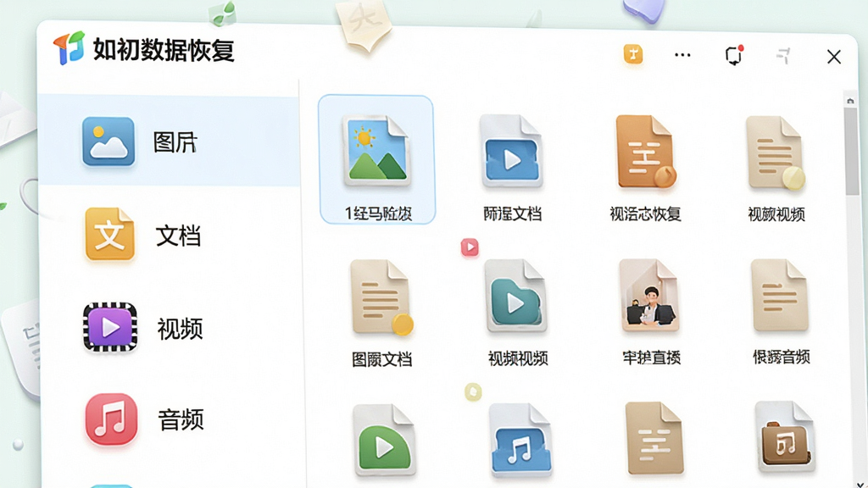Click the 视活态恢复 label text
Viewport: 868px width, 488px height.
pos(645,213)
